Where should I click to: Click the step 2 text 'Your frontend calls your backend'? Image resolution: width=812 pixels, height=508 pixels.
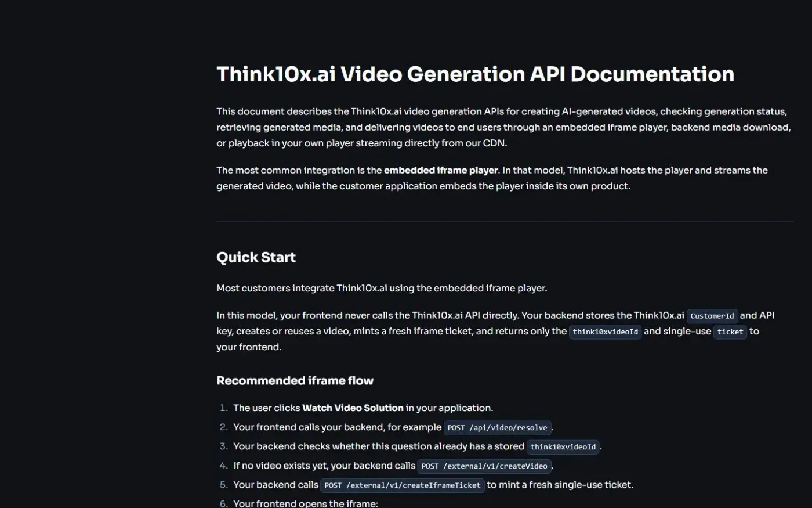[309, 427]
